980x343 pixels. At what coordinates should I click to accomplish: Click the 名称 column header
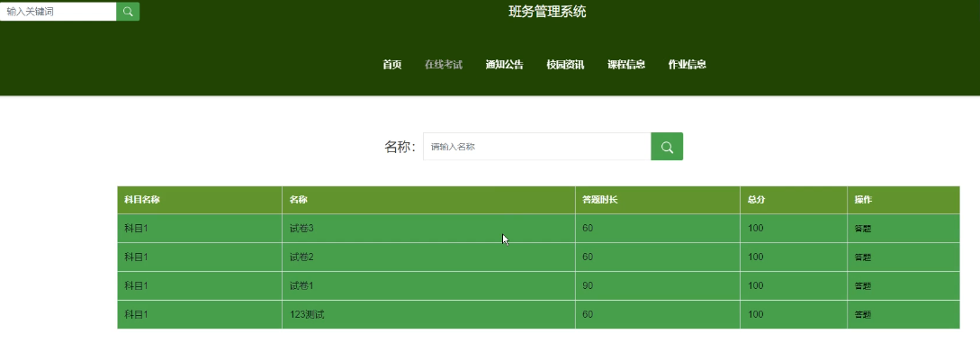(x=428, y=200)
